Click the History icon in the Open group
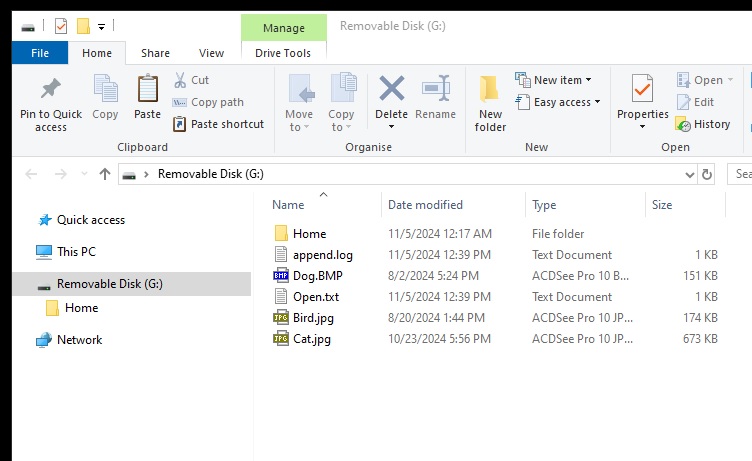The height and width of the screenshot is (461, 752). (x=683, y=124)
